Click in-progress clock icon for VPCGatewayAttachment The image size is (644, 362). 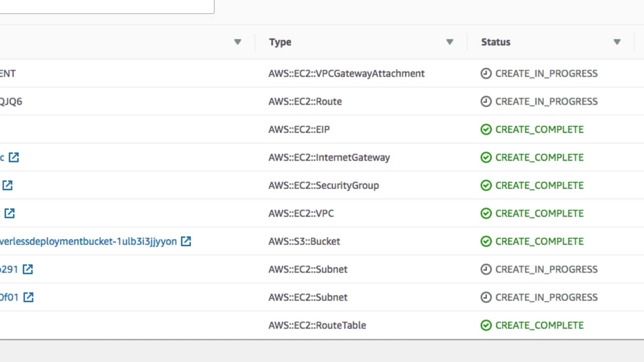pyautogui.click(x=486, y=73)
